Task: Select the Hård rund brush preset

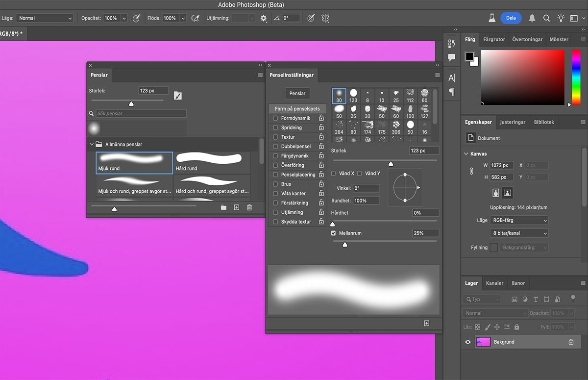Action: 212,162
